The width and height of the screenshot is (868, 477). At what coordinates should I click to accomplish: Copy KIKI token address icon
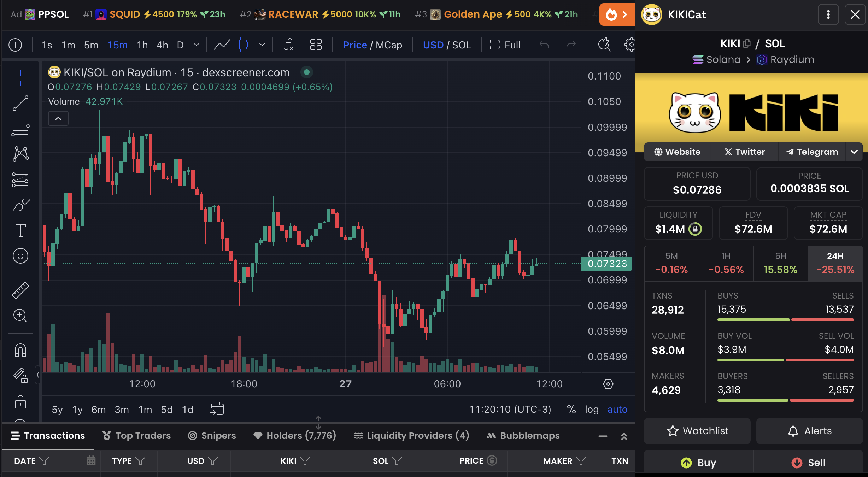pos(747,44)
